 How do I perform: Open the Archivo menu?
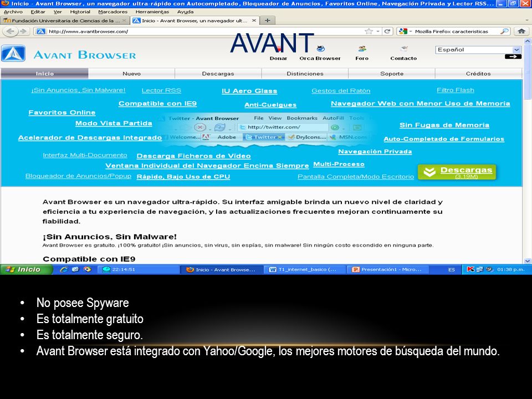click(x=13, y=12)
